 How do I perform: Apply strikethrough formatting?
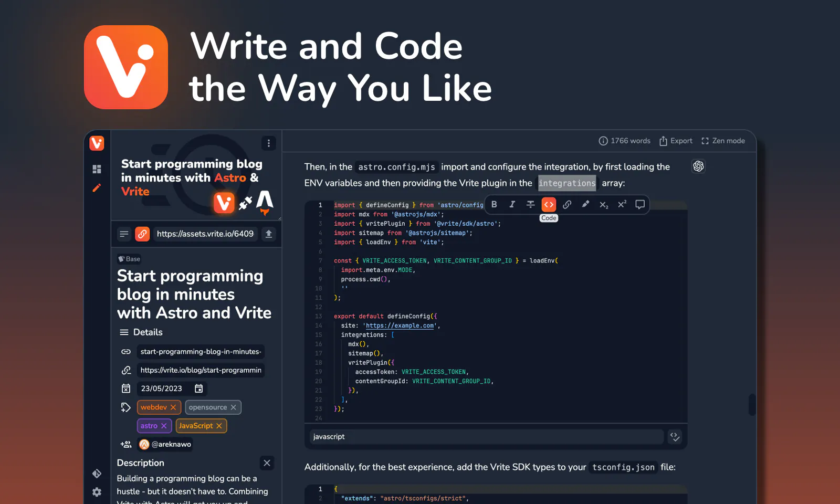pyautogui.click(x=531, y=204)
